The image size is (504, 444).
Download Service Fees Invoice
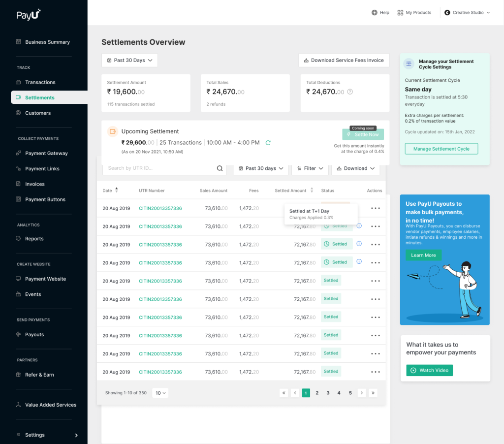click(344, 61)
